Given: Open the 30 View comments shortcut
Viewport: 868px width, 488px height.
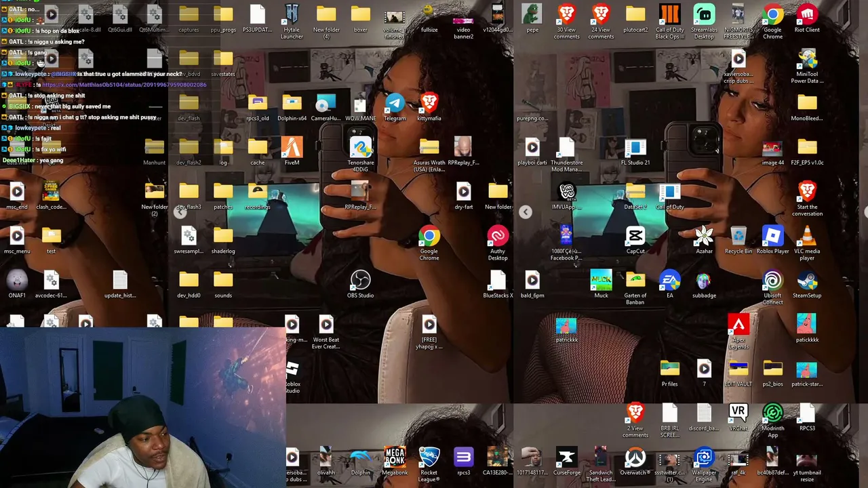Looking at the screenshot, I should click(x=566, y=20).
